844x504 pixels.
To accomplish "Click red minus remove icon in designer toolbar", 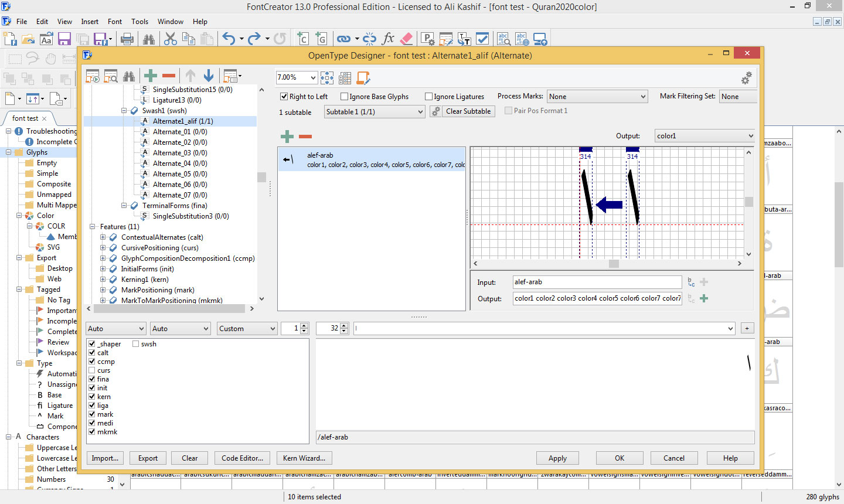I will [169, 76].
